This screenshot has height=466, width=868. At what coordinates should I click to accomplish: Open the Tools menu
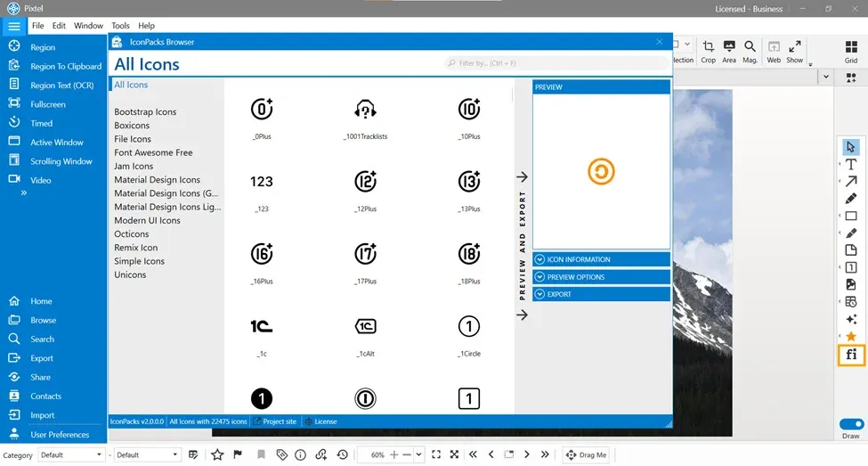pos(120,26)
